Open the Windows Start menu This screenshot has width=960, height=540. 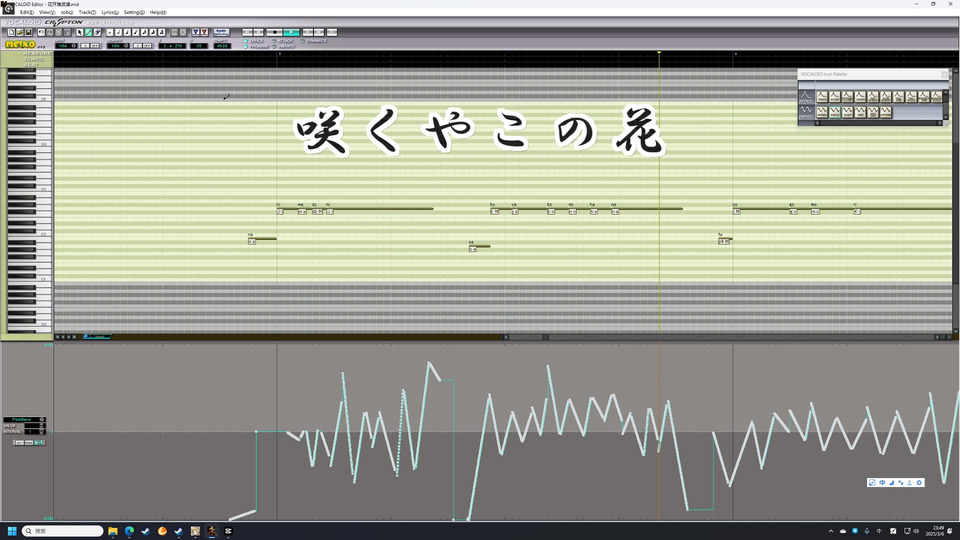coord(12,531)
